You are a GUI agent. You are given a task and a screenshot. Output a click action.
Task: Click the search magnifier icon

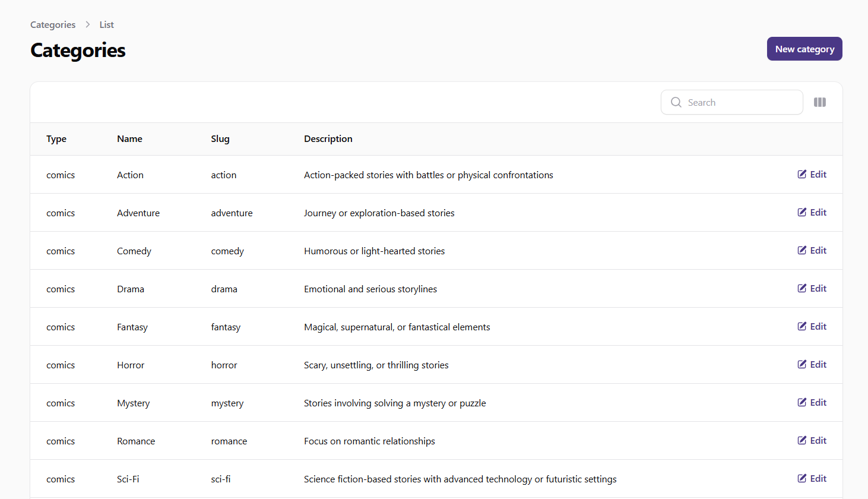click(x=676, y=102)
